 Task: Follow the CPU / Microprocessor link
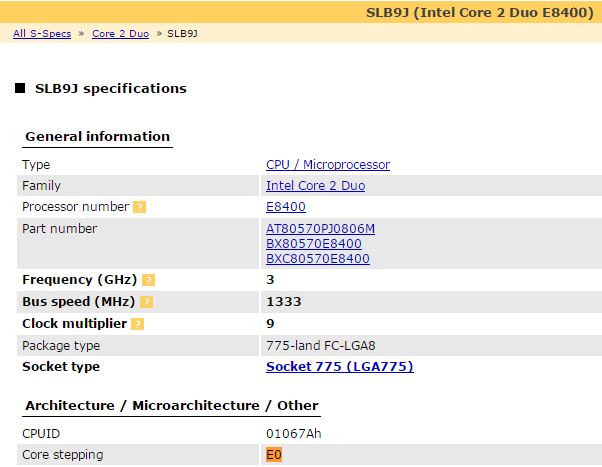tap(328, 165)
